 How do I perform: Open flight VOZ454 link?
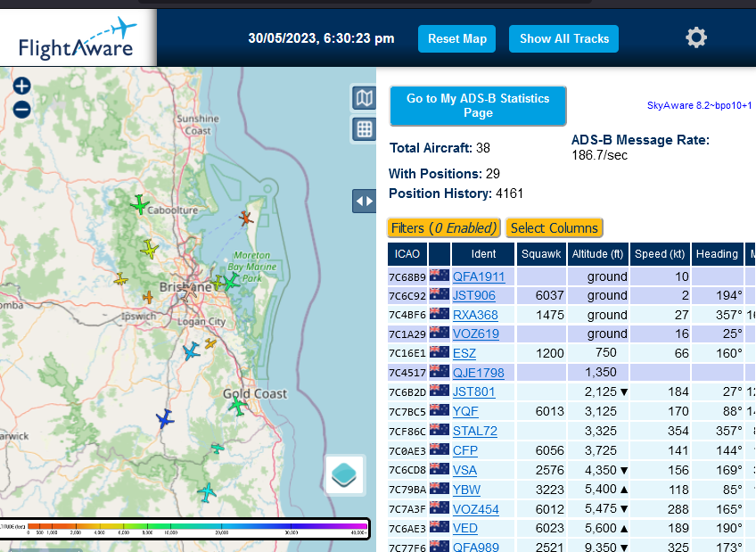(476, 509)
